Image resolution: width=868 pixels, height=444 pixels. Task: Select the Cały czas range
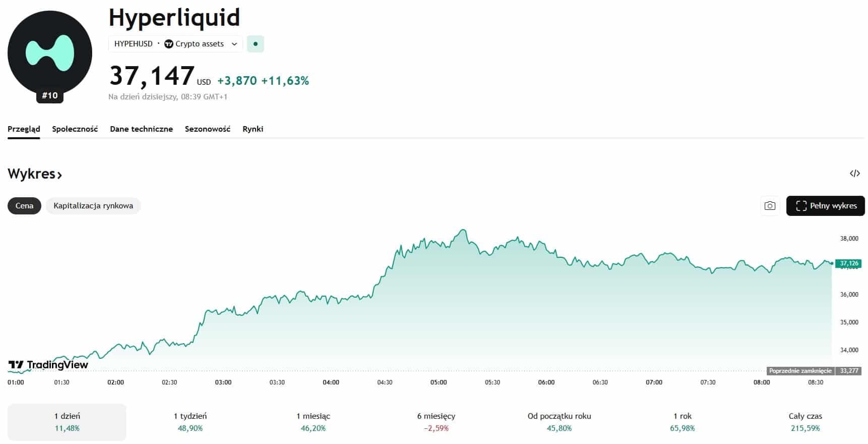[x=805, y=422]
